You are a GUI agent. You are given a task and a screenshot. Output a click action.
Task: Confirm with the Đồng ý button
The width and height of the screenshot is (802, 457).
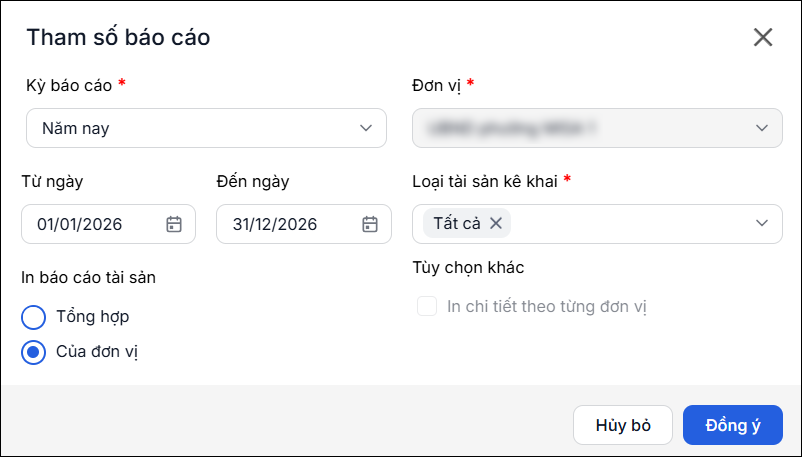(x=733, y=425)
